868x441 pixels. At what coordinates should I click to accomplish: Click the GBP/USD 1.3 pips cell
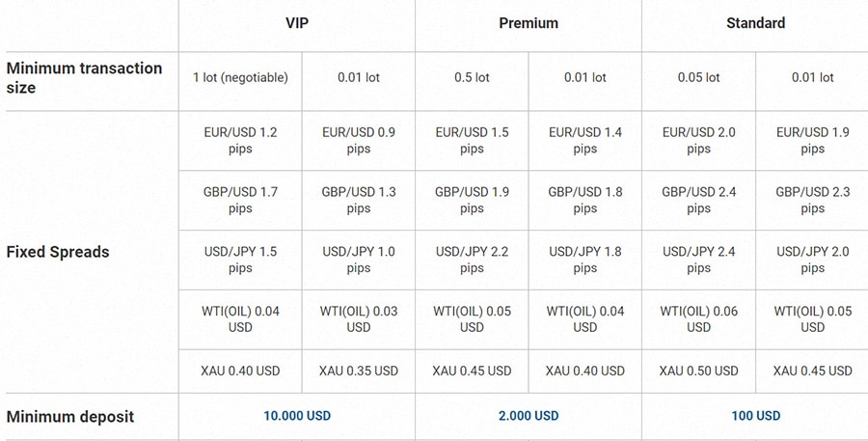point(359,200)
